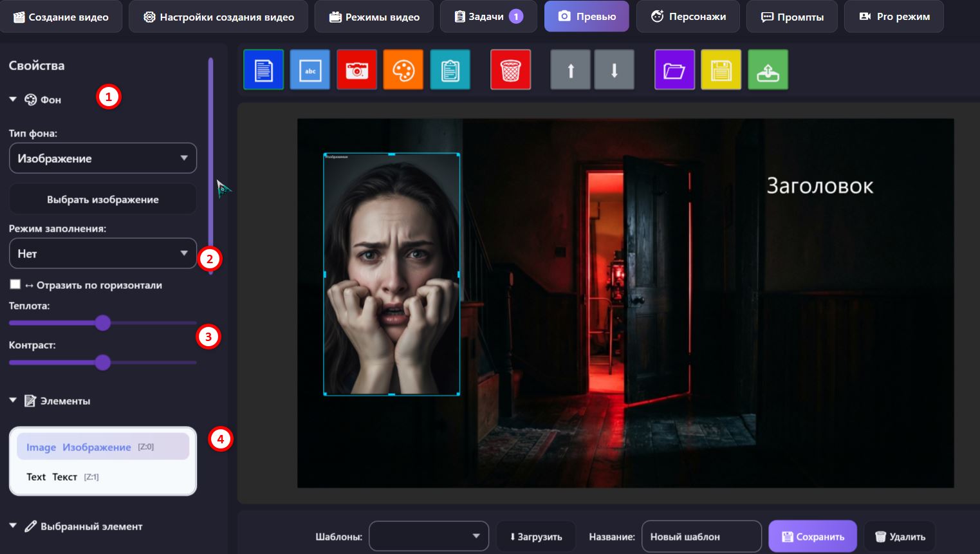Delete element with the red trash bin icon

pyautogui.click(x=511, y=69)
